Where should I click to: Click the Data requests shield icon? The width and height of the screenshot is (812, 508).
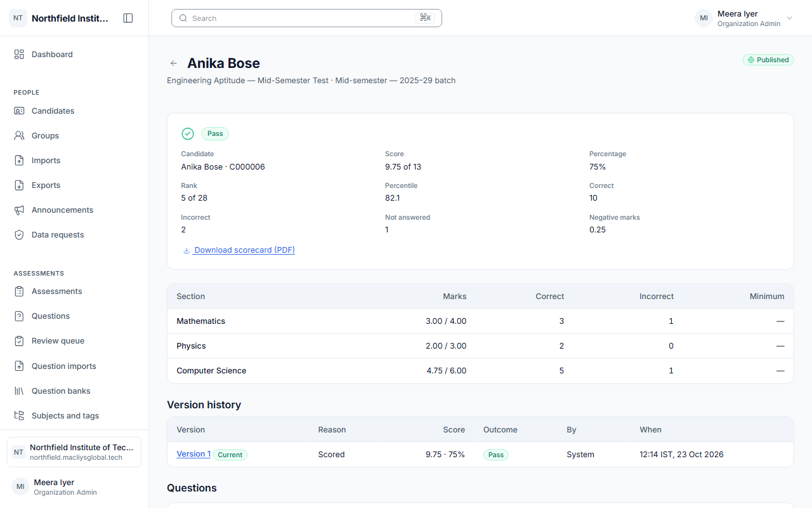coord(19,235)
